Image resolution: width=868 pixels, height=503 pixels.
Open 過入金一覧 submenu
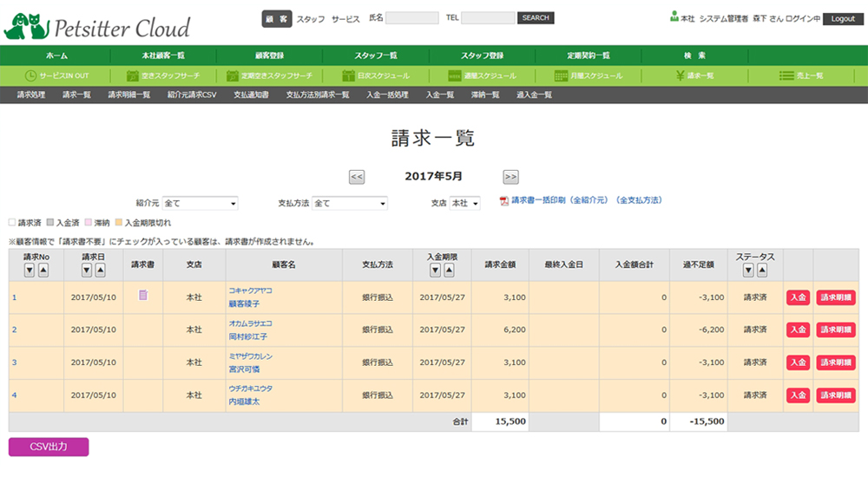tap(534, 95)
